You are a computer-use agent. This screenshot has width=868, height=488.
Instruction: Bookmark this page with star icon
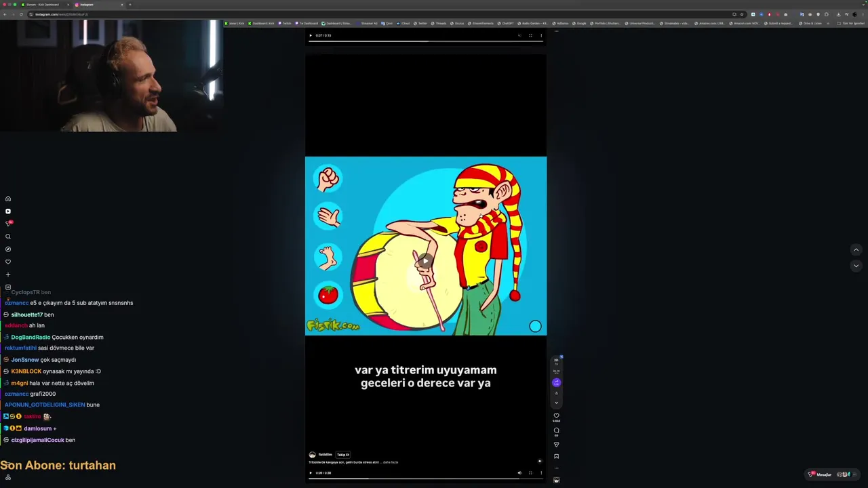coord(742,14)
